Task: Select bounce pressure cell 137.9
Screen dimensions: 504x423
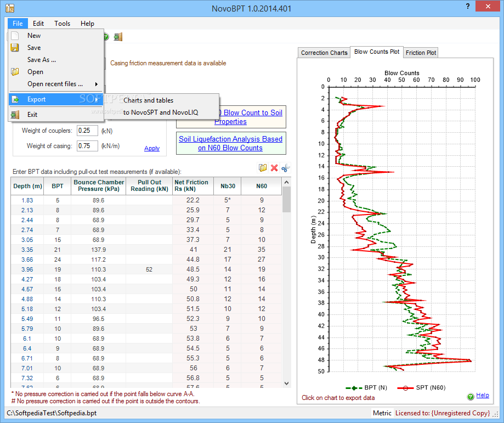Action: point(98,250)
